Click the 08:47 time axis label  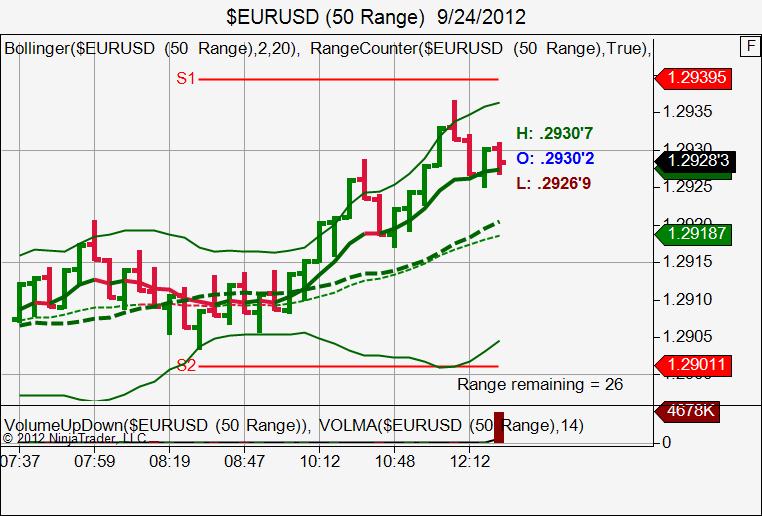tap(244, 461)
